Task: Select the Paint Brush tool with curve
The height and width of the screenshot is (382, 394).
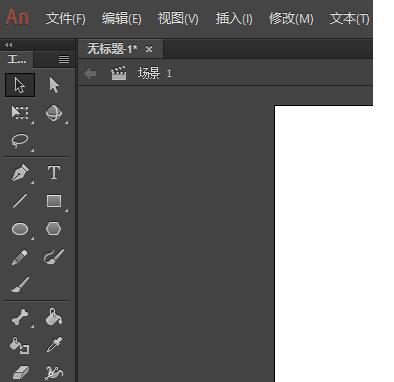Action: click(54, 257)
